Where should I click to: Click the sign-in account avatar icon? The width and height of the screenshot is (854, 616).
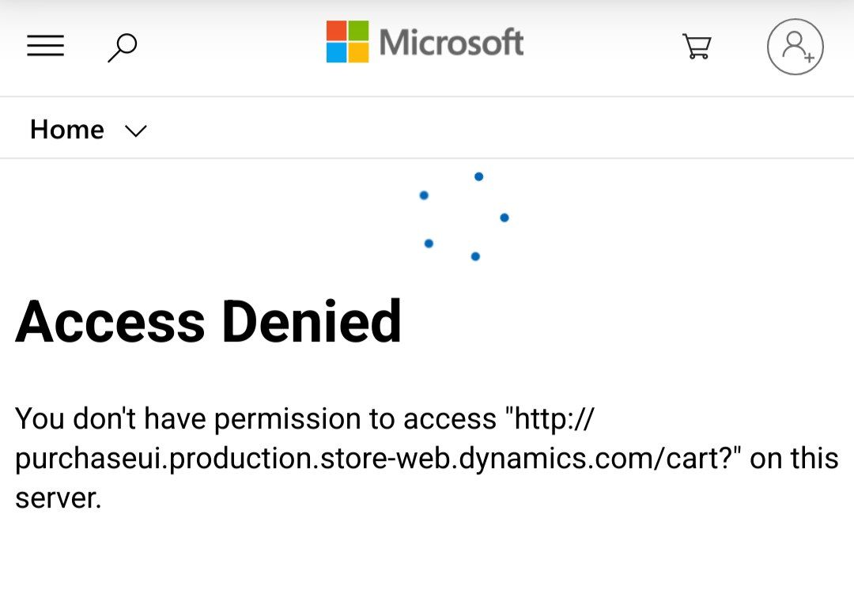coord(795,47)
